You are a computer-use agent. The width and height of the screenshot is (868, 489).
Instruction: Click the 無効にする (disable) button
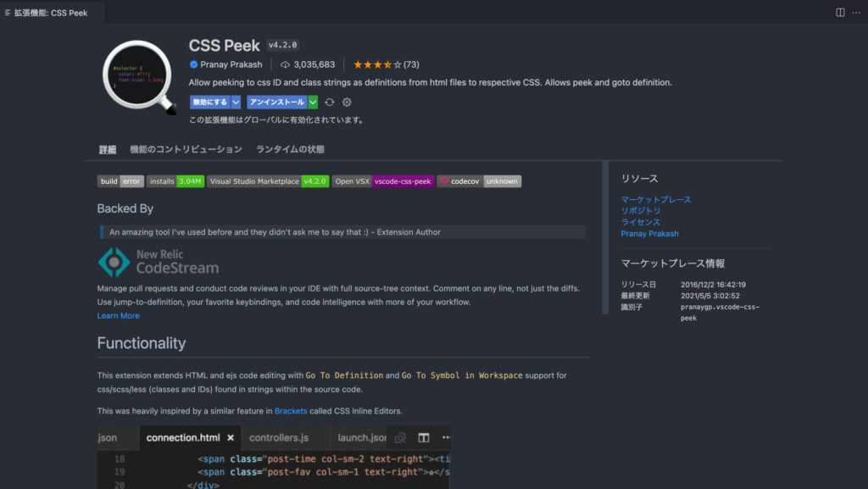tap(209, 102)
